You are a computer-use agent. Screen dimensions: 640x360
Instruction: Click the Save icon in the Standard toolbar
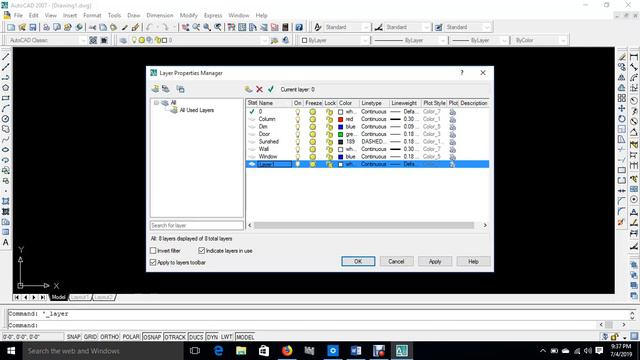point(33,27)
